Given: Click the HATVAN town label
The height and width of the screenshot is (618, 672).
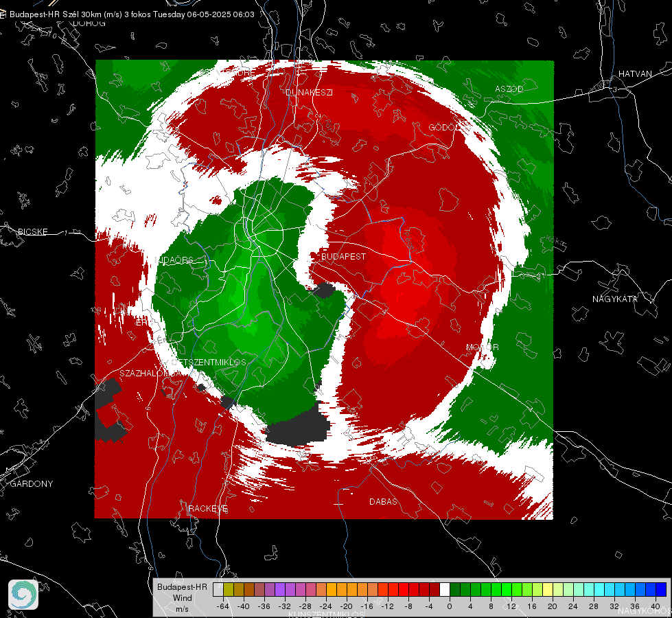Looking at the screenshot, I should pos(635,74).
